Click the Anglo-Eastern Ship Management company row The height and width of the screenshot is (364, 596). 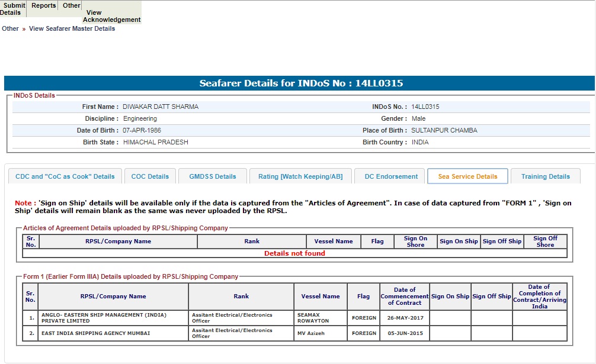(113, 318)
